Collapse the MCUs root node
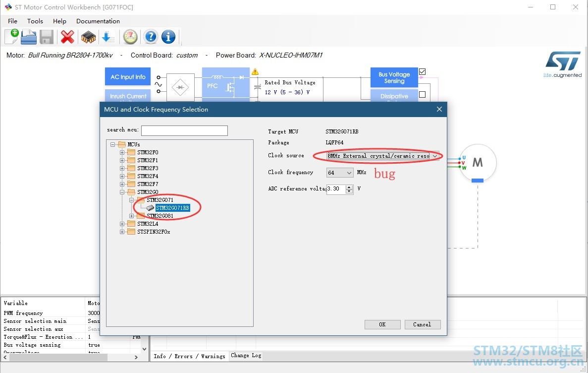Viewport: 588px width, 373px height. pos(112,144)
